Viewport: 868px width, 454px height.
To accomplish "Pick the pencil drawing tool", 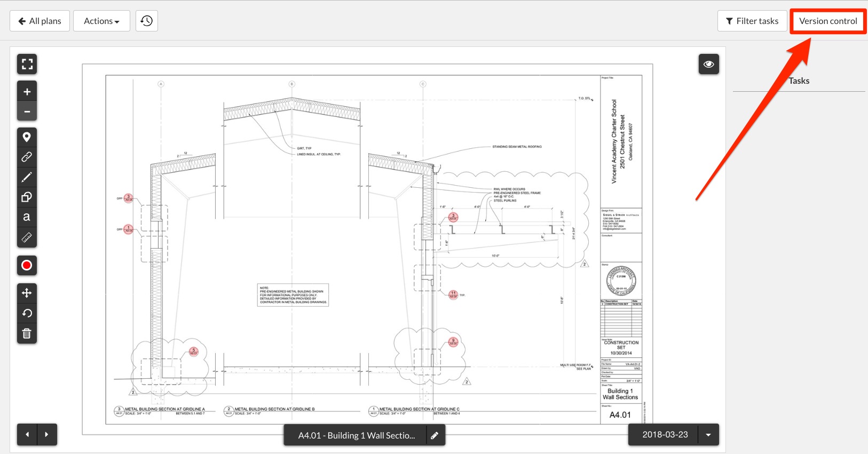I will (x=27, y=177).
